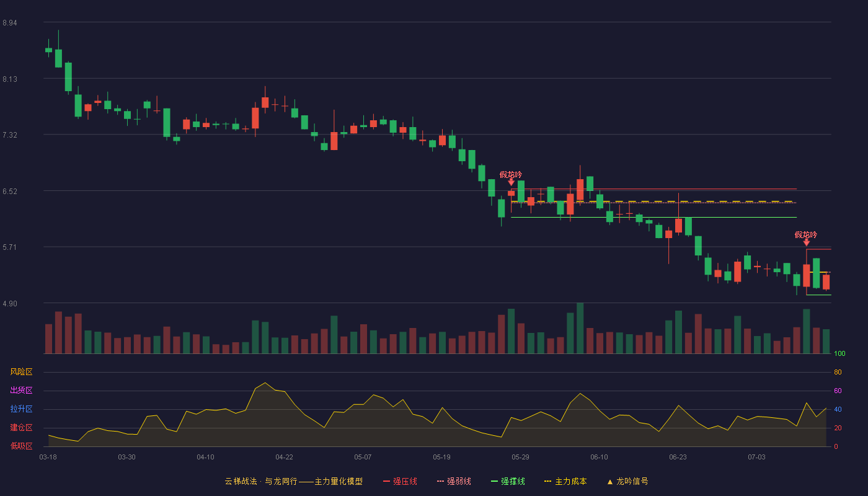This screenshot has height=496, width=868.
Task: Select the 建仓区 zone label
Action: pyautogui.click(x=21, y=428)
